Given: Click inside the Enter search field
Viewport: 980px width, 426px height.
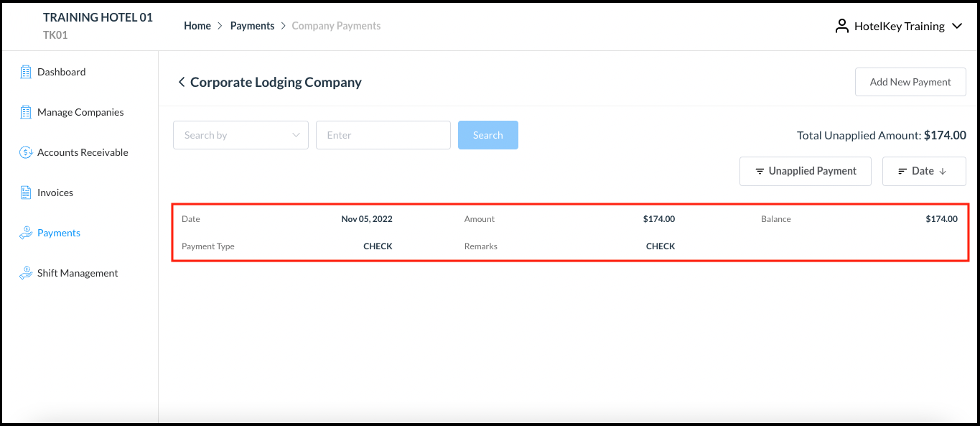Looking at the screenshot, I should [383, 135].
